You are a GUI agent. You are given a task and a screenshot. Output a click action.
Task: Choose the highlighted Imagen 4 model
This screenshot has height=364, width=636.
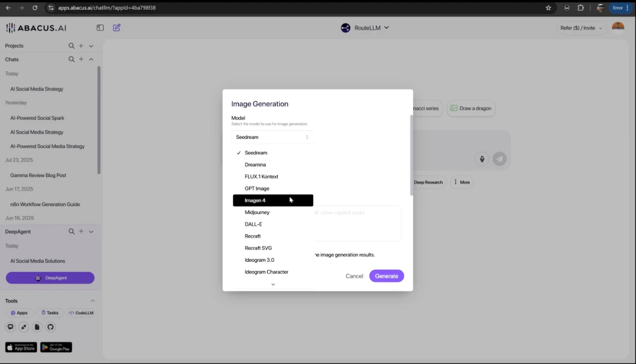click(273, 200)
